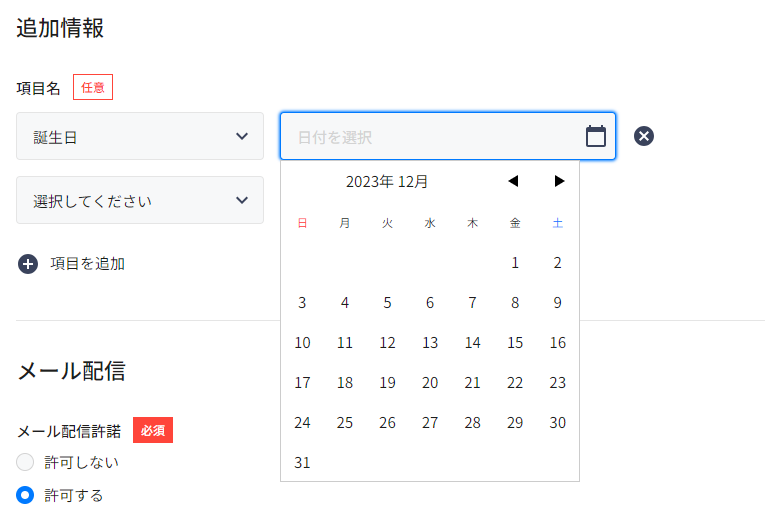Select day 20 in the calendar

point(430,383)
